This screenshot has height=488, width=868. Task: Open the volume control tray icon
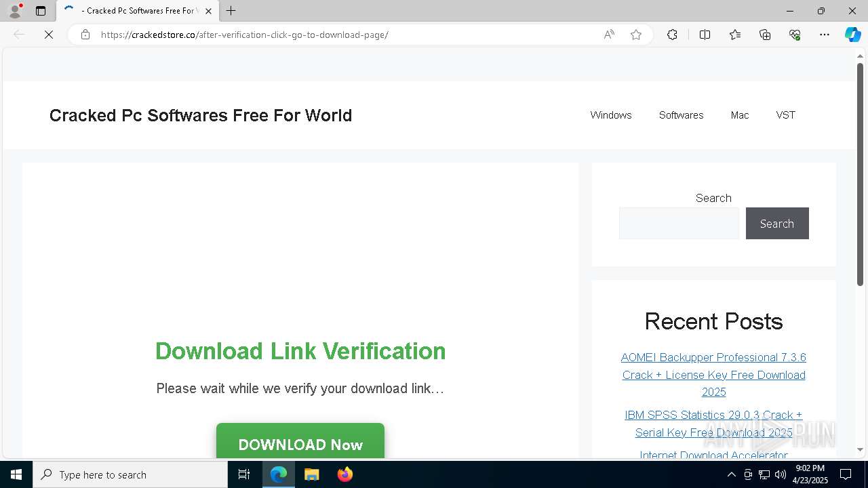tap(781, 474)
